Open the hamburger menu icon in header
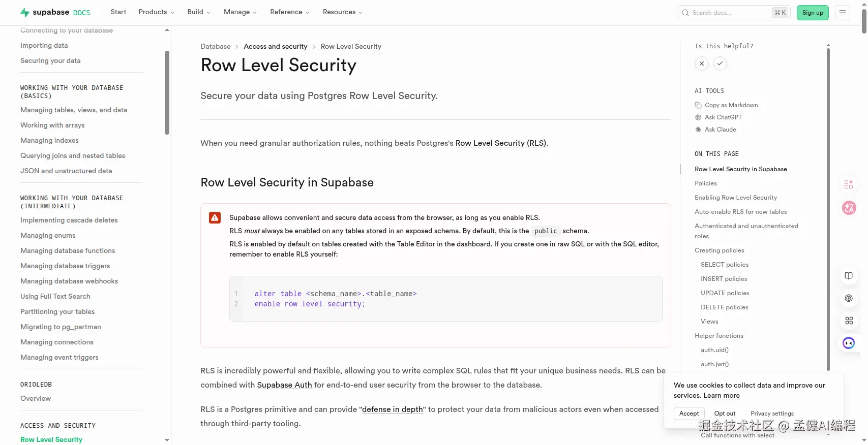Viewport: 868px width, 445px height. [x=843, y=13]
